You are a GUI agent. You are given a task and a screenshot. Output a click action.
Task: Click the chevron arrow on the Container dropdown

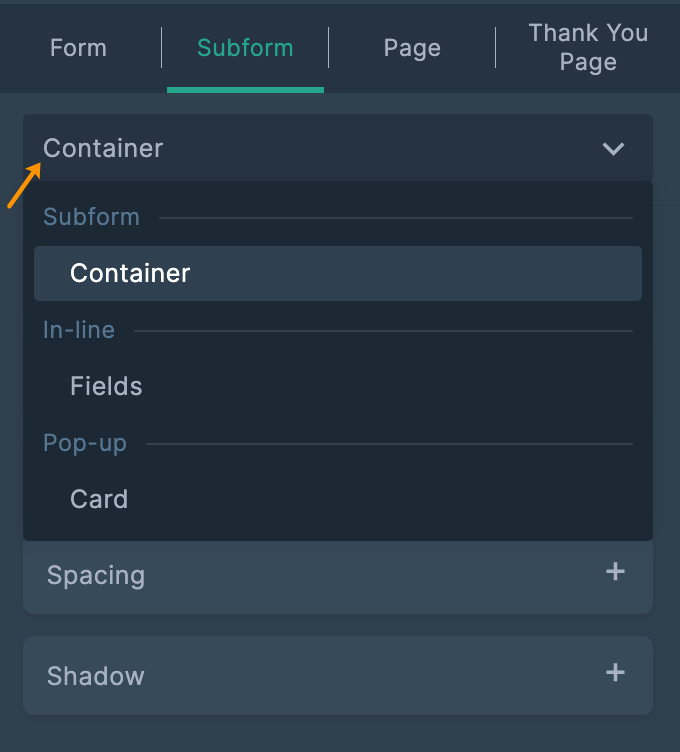[613, 149]
